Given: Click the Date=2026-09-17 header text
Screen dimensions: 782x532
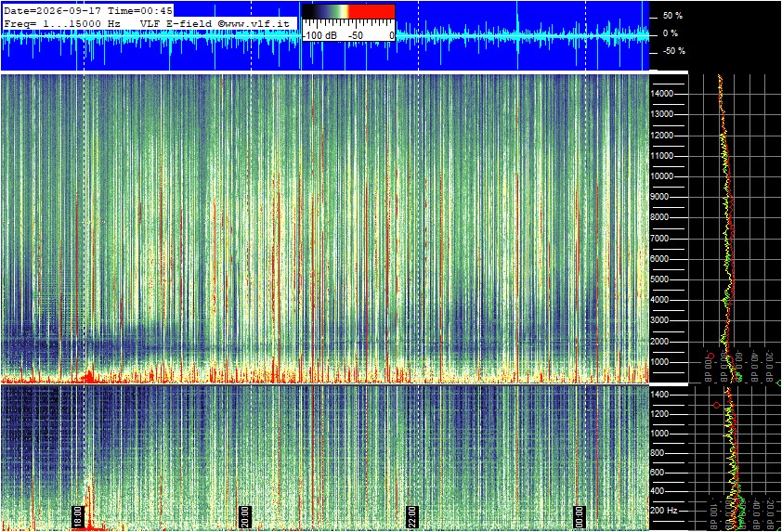Looking at the screenshot, I should (52, 10).
